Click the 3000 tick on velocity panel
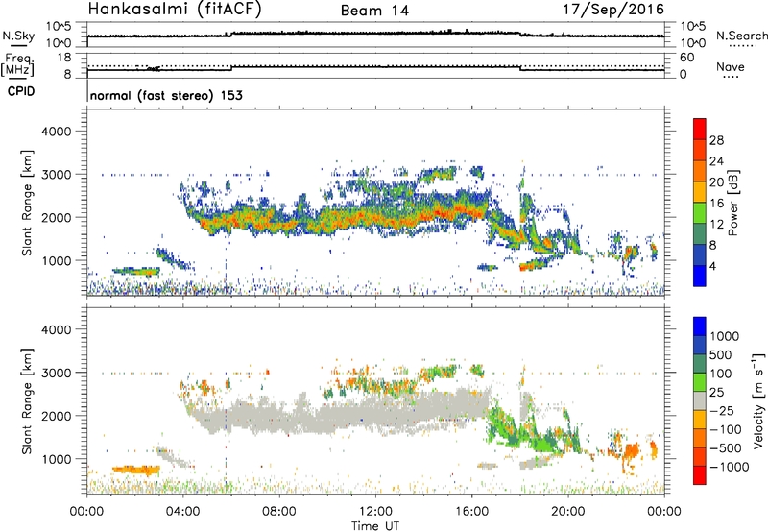Screen dimensions: 768x532 coord(57,373)
